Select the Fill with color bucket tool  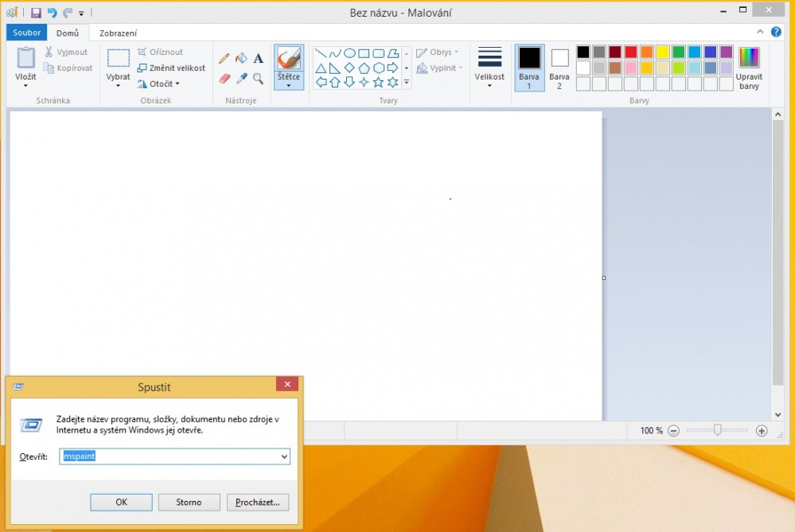point(241,58)
